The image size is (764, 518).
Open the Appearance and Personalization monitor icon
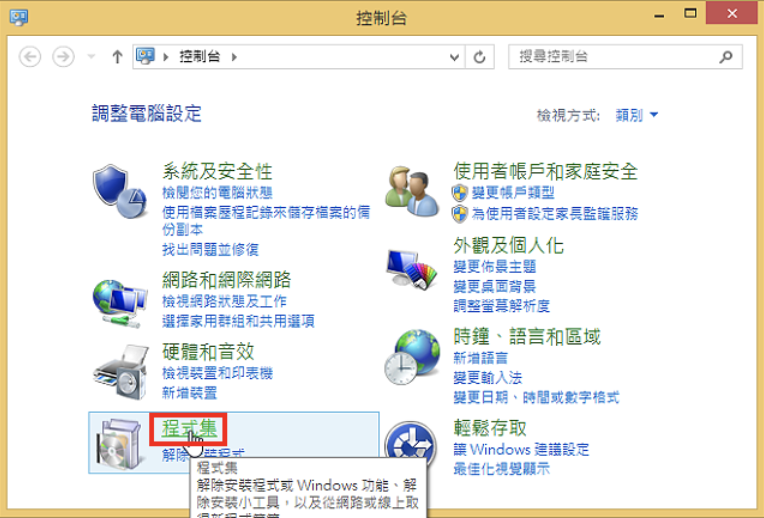tap(412, 269)
